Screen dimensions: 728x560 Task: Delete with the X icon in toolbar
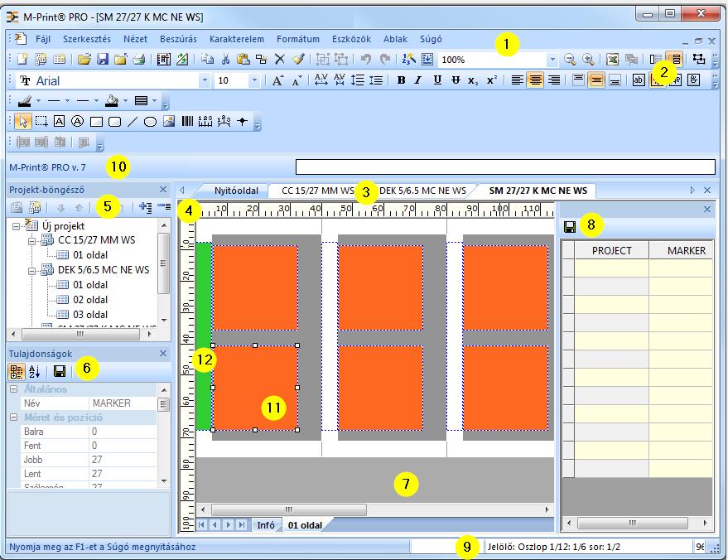click(x=279, y=59)
